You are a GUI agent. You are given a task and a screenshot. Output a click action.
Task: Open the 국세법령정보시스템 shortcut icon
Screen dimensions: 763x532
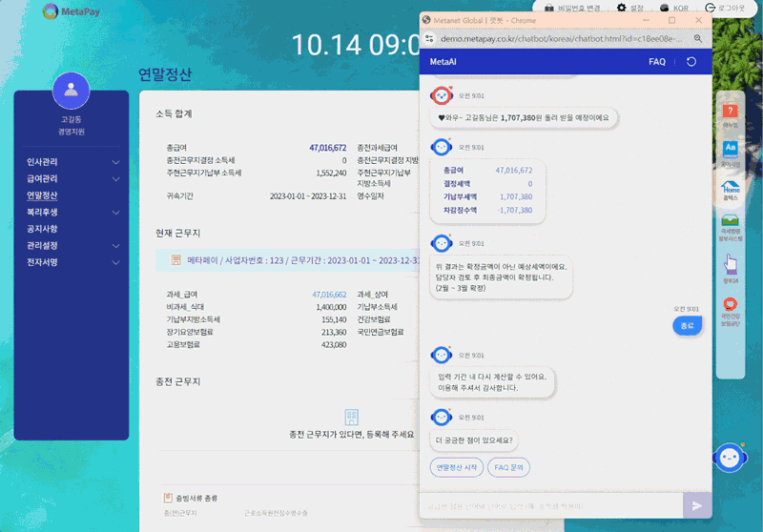731,229
